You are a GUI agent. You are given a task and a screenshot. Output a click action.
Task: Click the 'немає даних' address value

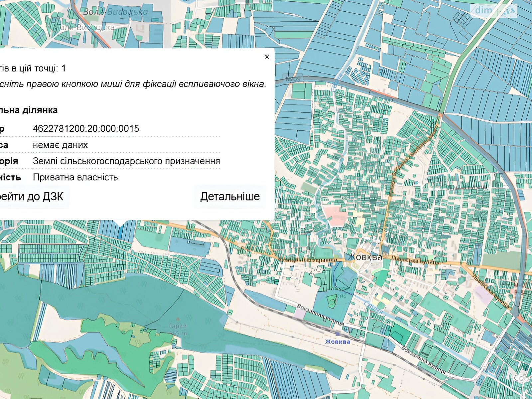60,145
